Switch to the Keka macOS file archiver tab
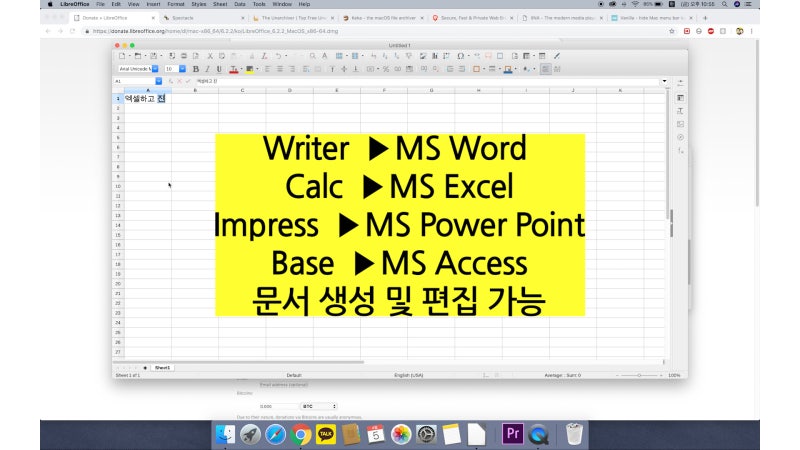The height and width of the screenshot is (450, 800). click(383, 18)
